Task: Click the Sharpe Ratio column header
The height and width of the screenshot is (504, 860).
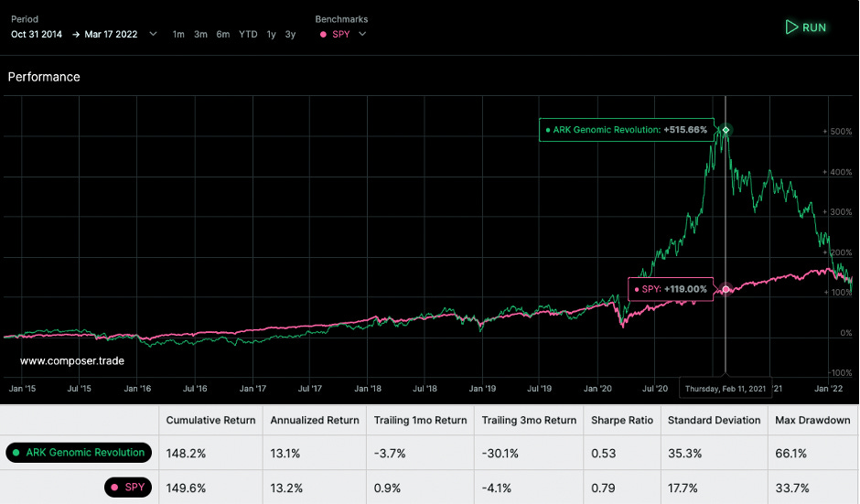Action: pyautogui.click(x=622, y=420)
